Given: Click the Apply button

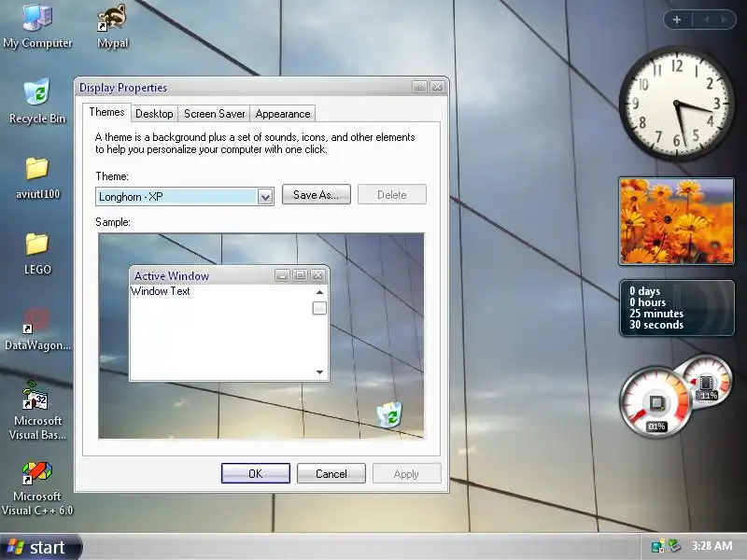Looking at the screenshot, I should (x=406, y=473).
